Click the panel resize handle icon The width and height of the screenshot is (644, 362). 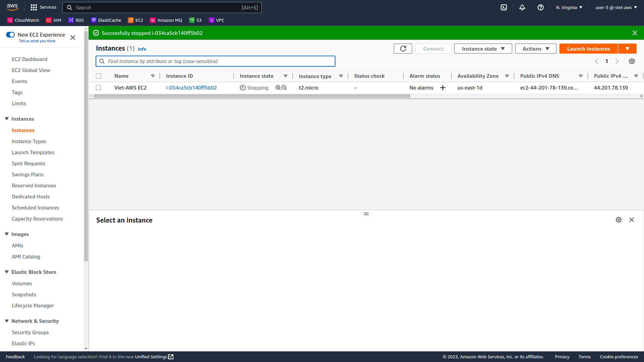[366, 214]
